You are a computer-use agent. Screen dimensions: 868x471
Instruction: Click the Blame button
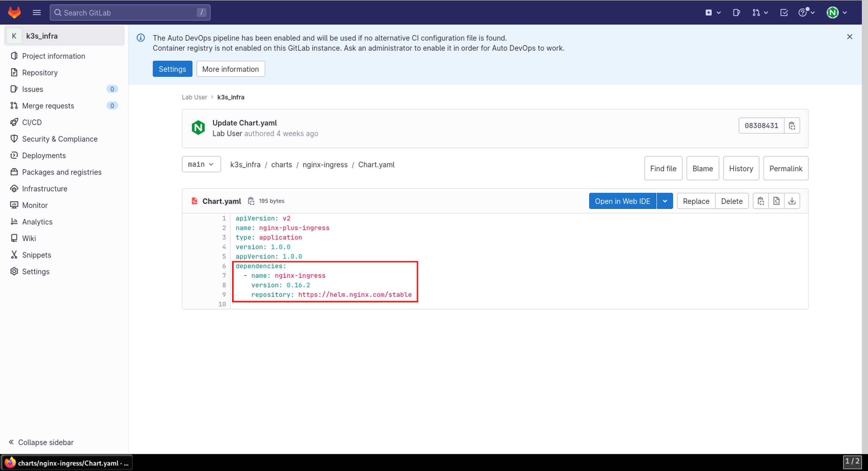703,168
